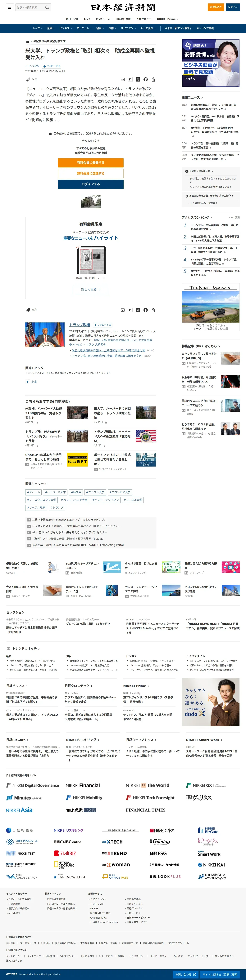Click the top share upload icon
The width and height of the screenshot is (246, 980).
[153, 79]
